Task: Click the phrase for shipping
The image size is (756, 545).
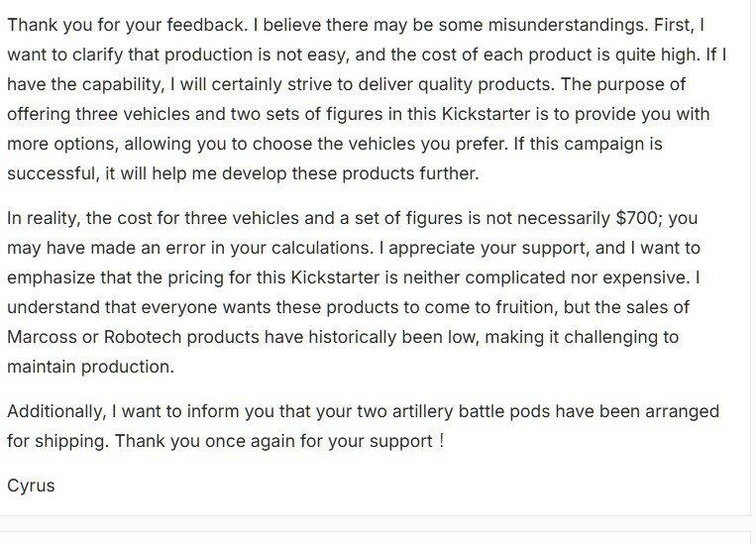Action: tap(57, 441)
